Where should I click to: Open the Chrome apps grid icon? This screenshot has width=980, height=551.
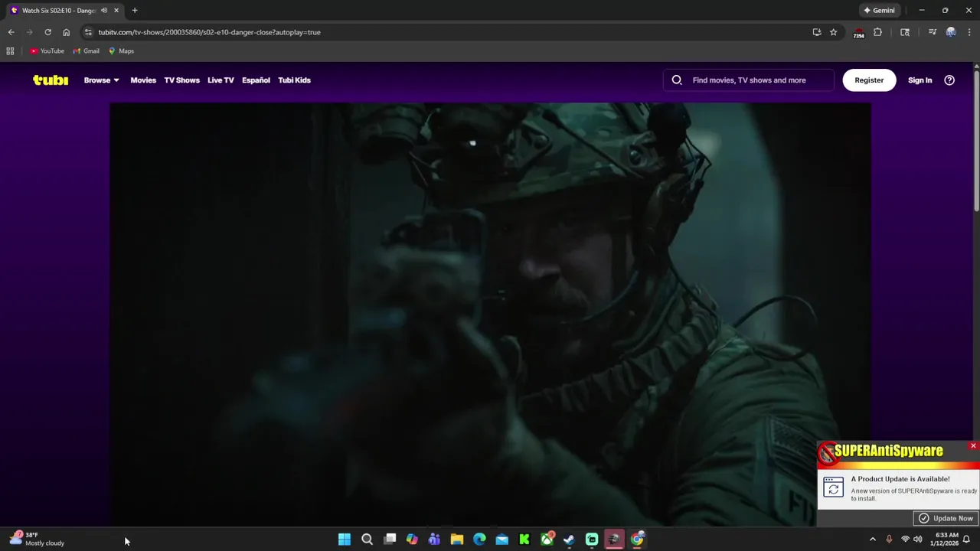point(10,51)
